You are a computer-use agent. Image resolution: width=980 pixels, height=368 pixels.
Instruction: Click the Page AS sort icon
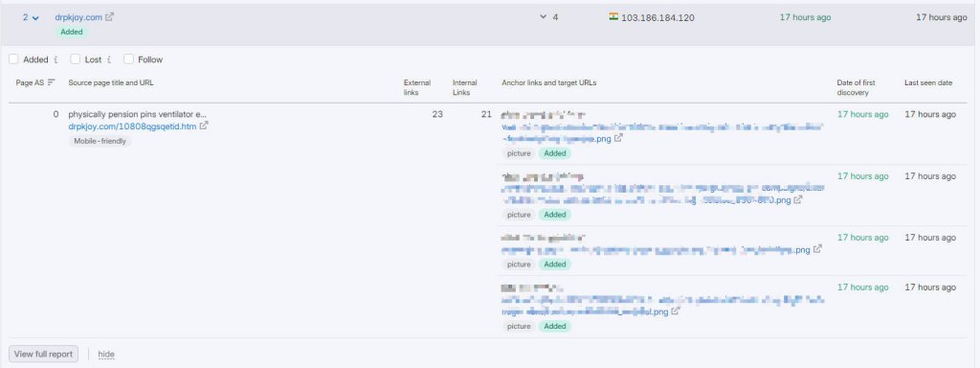(52, 82)
